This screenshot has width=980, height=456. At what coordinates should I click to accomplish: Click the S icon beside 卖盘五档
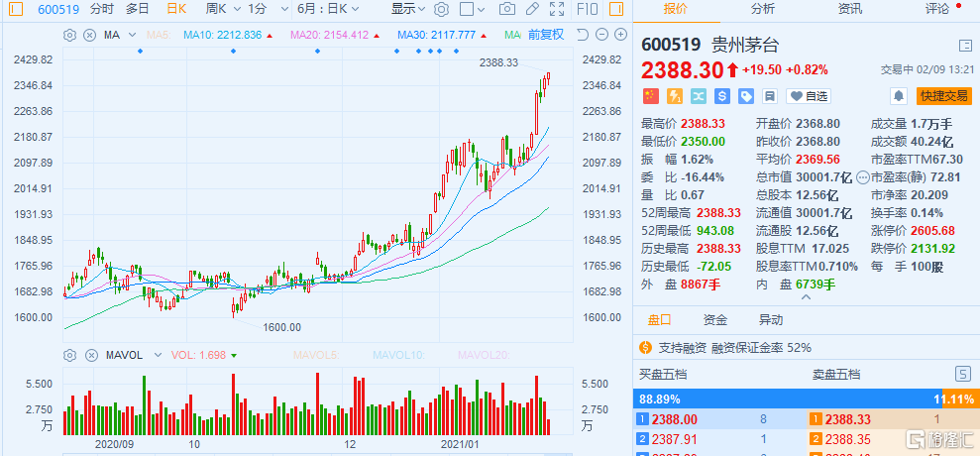click(x=963, y=375)
